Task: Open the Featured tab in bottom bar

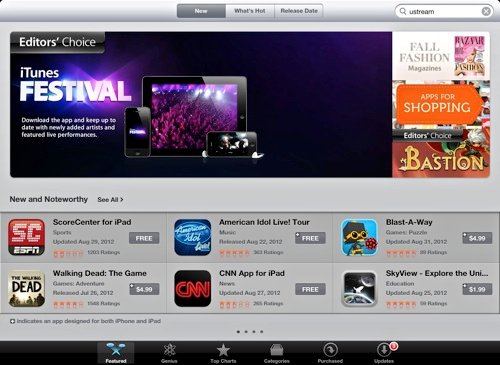Action: [116, 353]
